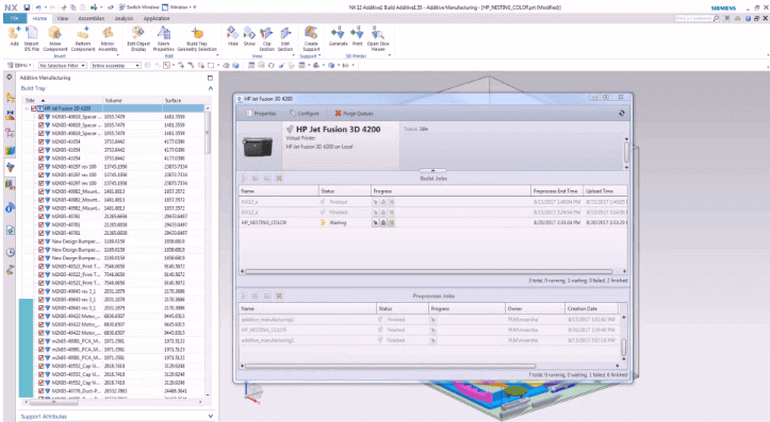The image size is (770, 422).
Task: Toggle the HP Jet Fusion 3D 4200 root checkbox
Action: [34, 109]
